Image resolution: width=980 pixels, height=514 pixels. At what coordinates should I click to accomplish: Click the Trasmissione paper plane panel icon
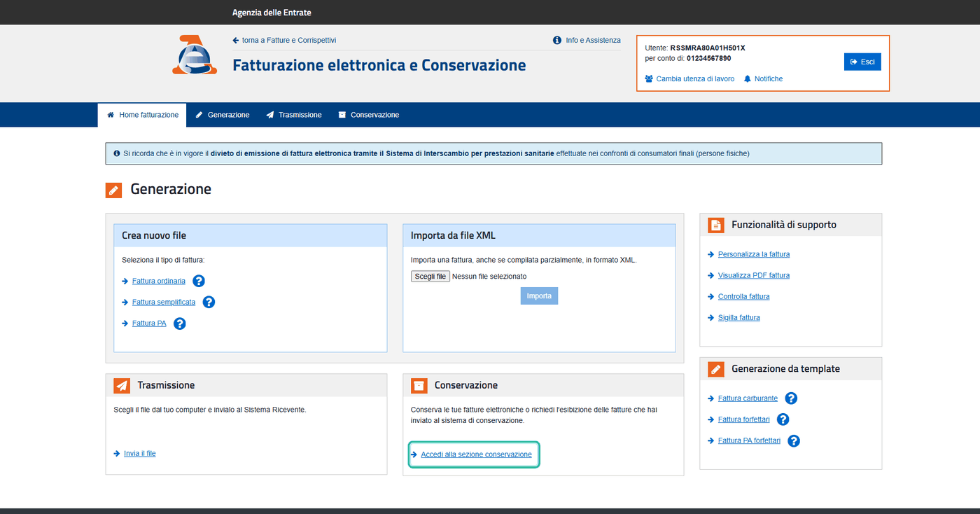(x=122, y=385)
